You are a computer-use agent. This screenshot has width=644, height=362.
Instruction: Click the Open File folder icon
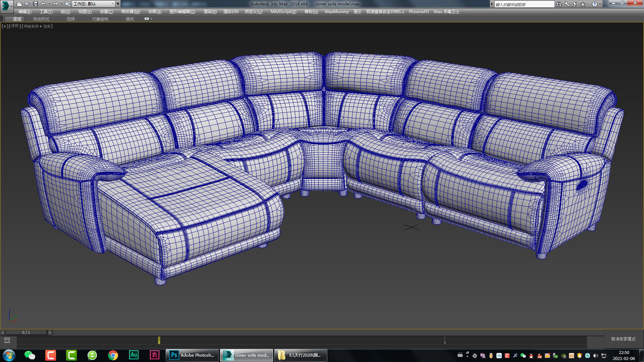(x=27, y=4)
